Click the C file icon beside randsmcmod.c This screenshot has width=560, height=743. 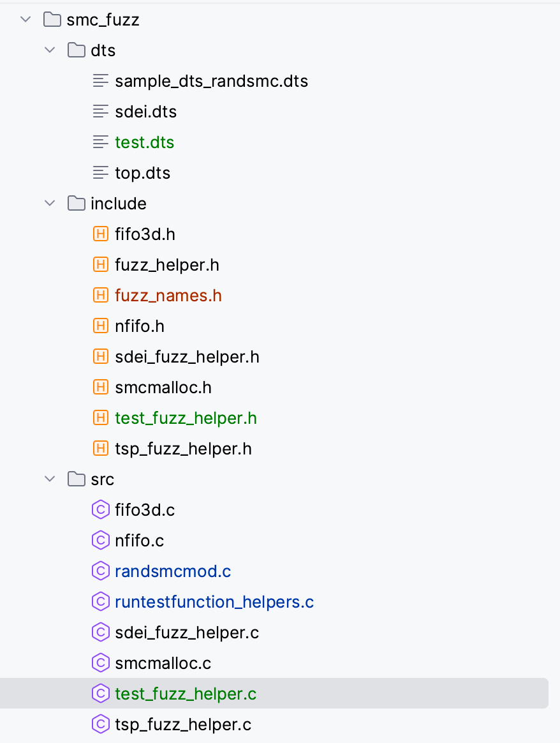101,571
